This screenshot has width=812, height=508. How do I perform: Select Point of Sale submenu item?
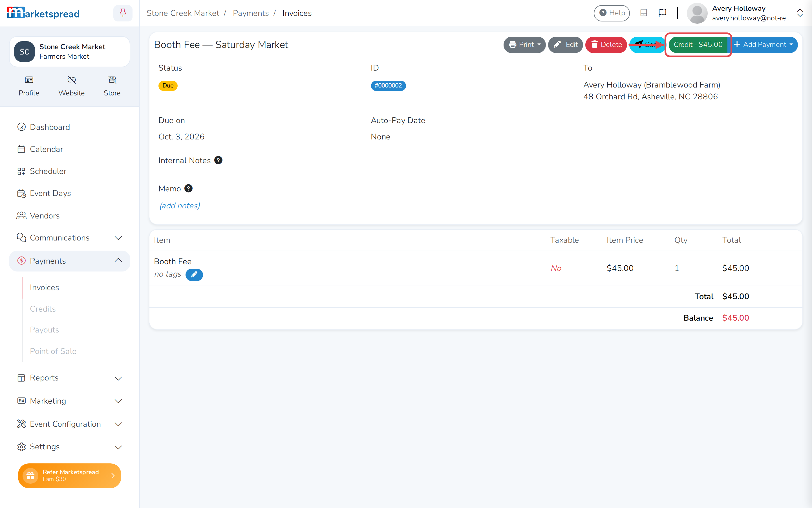tap(53, 351)
